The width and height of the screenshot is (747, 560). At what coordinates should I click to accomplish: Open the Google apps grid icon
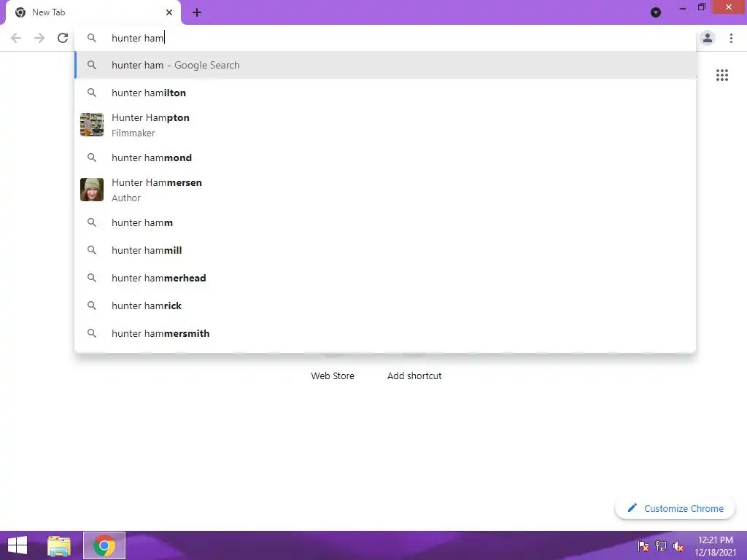[x=722, y=75]
